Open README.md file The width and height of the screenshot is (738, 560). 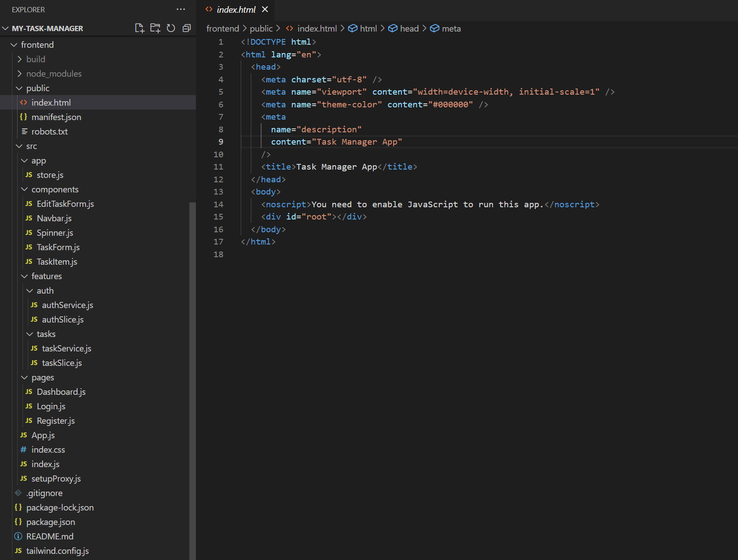click(x=98, y=536)
